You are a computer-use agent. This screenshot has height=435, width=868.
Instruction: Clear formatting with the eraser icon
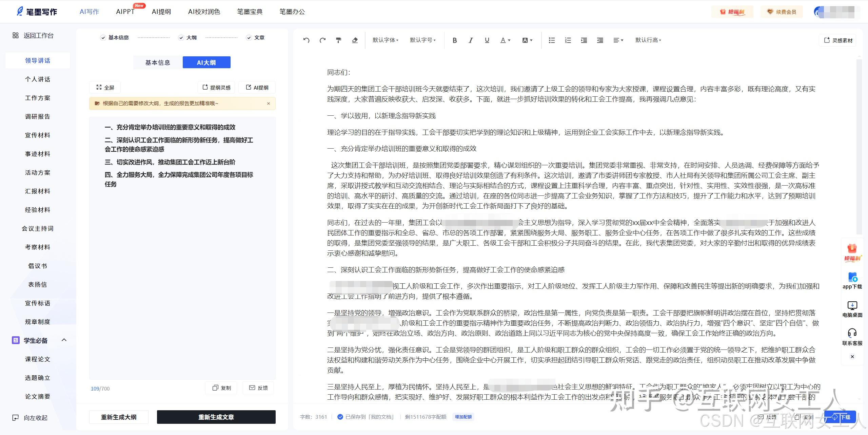[355, 40]
